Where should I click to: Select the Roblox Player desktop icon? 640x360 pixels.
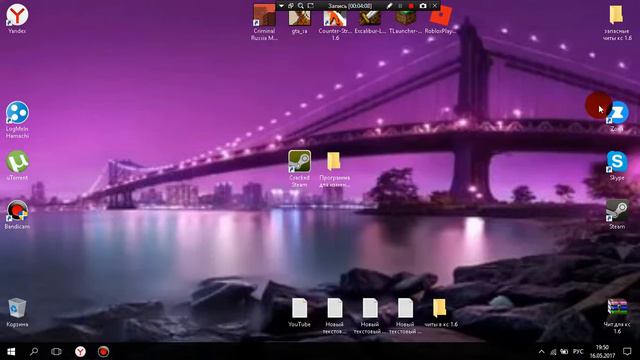point(440,20)
